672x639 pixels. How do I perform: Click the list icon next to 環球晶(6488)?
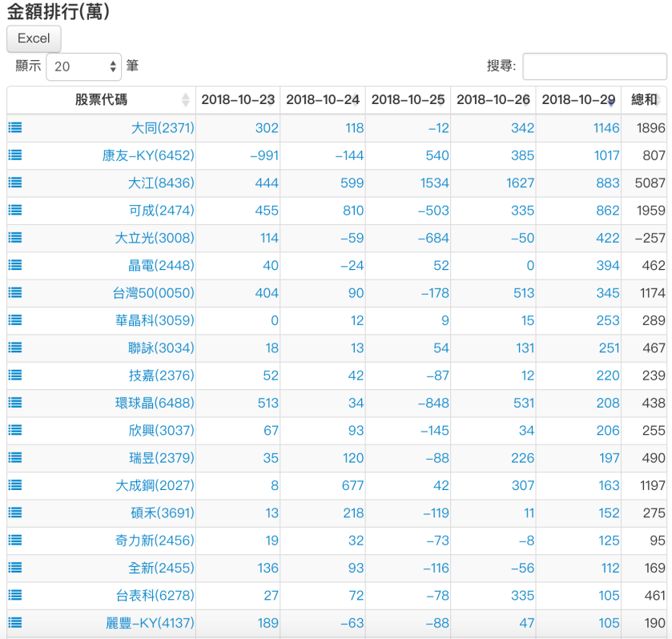click(14, 402)
